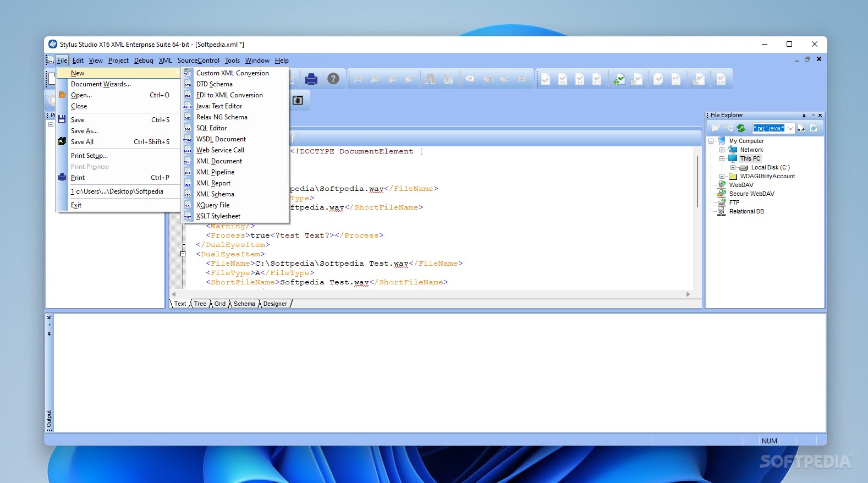This screenshot has width=868, height=483.
Task: Click the editor horizontal scrollbar
Action: pyautogui.click(x=431, y=294)
